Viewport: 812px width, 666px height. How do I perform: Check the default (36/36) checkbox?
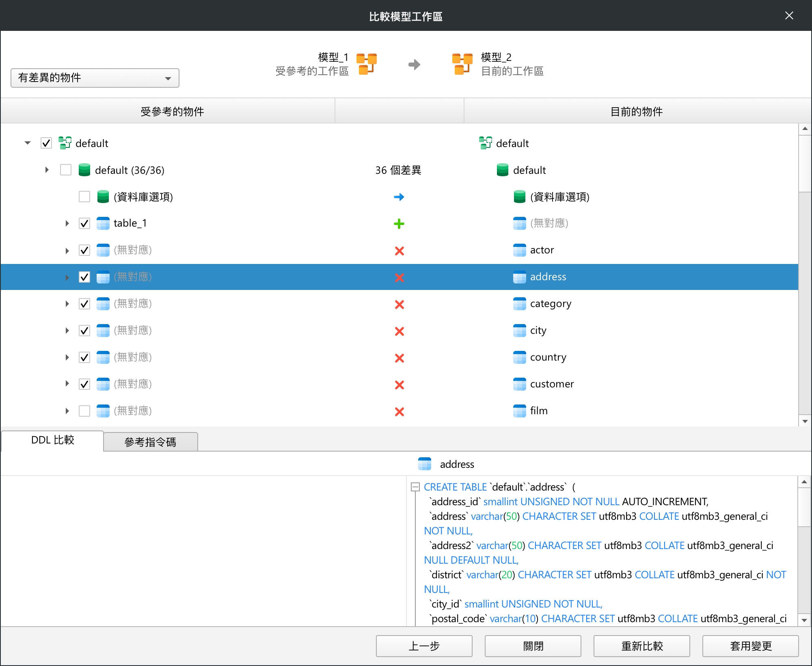[x=66, y=170]
